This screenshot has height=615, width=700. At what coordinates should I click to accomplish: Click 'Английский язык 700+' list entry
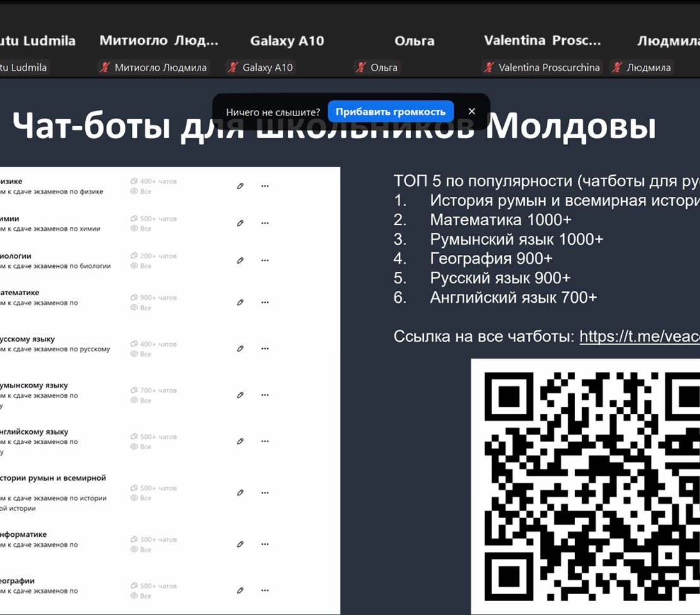(513, 298)
